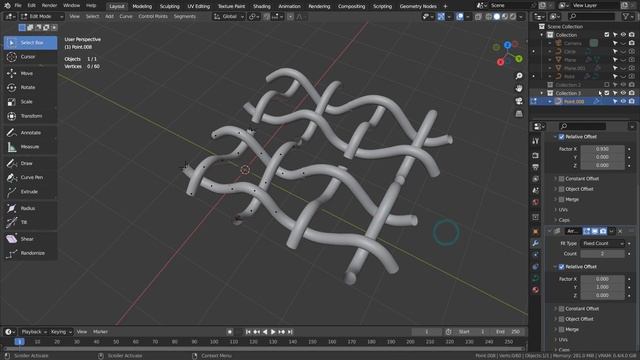Toggle Relative Offset above Factor X 0.930
640x360 pixels.
562,137
